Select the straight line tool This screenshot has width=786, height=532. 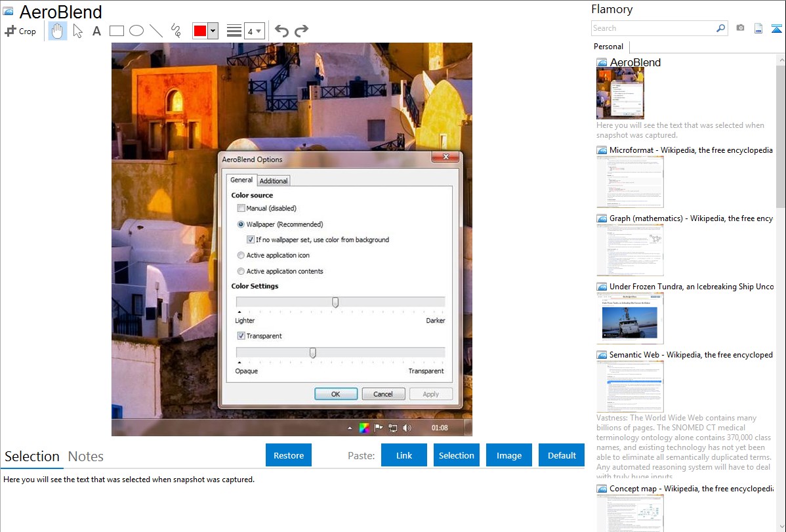click(x=155, y=31)
